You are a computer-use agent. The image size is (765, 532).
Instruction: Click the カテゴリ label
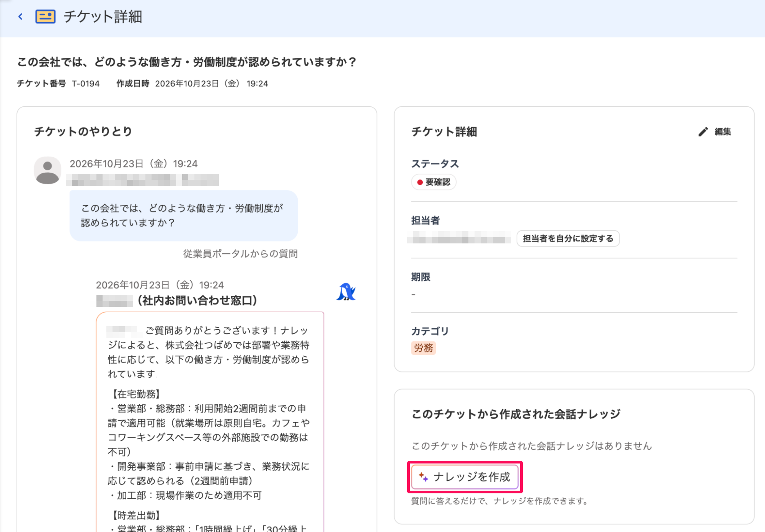(430, 331)
